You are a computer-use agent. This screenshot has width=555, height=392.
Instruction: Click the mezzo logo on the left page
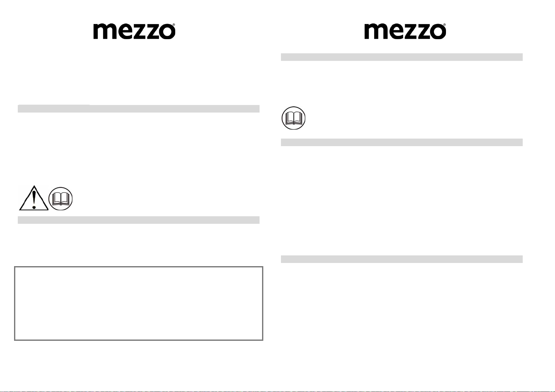coord(134,32)
